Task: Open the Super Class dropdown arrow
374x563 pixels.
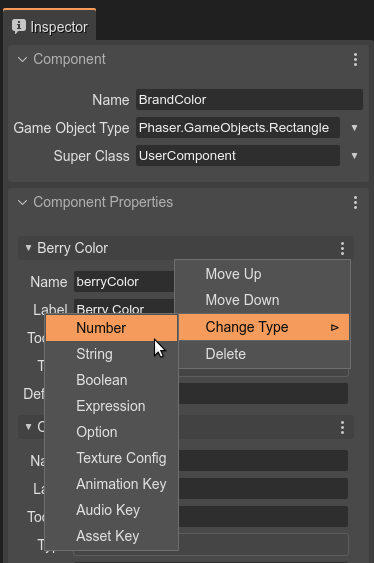Action: tap(354, 156)
